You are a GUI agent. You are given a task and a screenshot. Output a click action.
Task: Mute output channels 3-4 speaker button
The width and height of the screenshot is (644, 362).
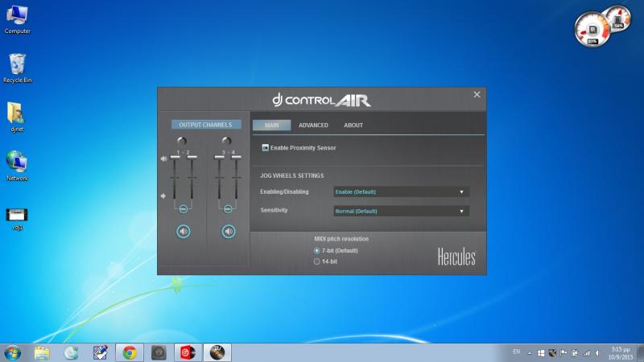click(229, 232)
